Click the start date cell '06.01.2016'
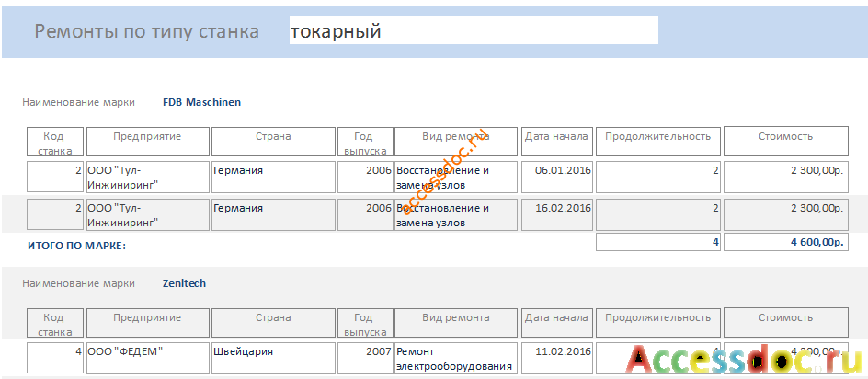Viewport: 868px width, 379px height. (557, 177)
